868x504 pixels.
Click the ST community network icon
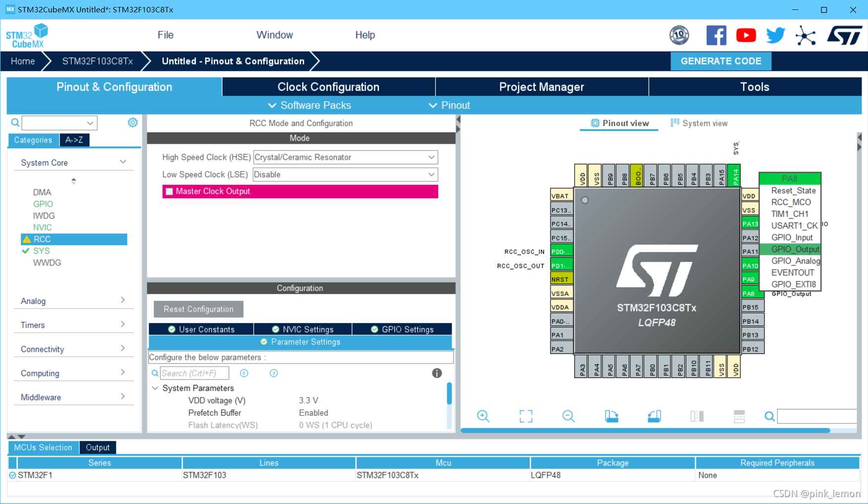(805, 36)
